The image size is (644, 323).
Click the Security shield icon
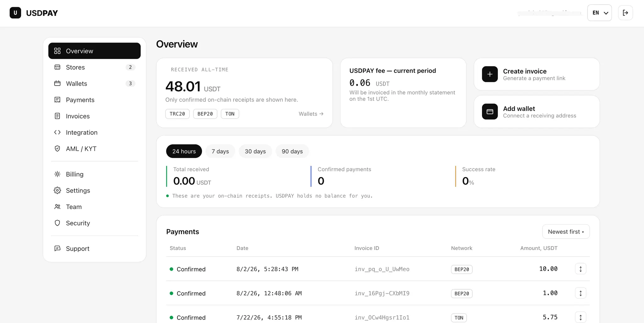[x=57, y=223]
